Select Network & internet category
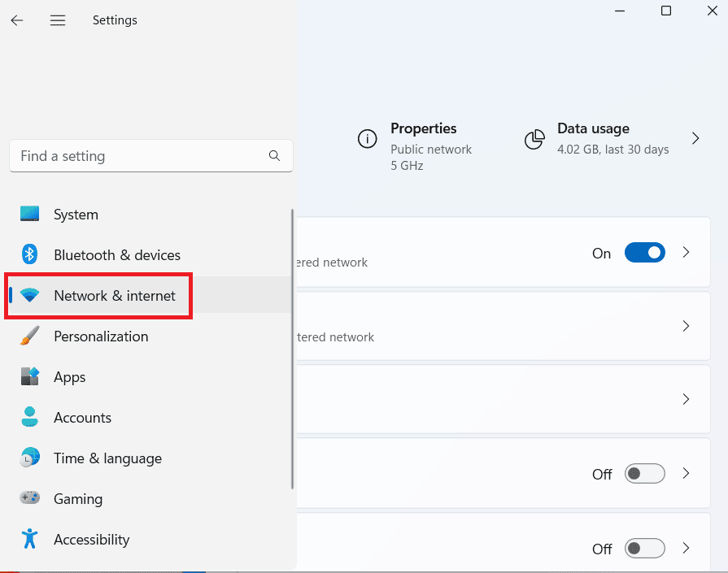728x573 pixels. point(150,295)
